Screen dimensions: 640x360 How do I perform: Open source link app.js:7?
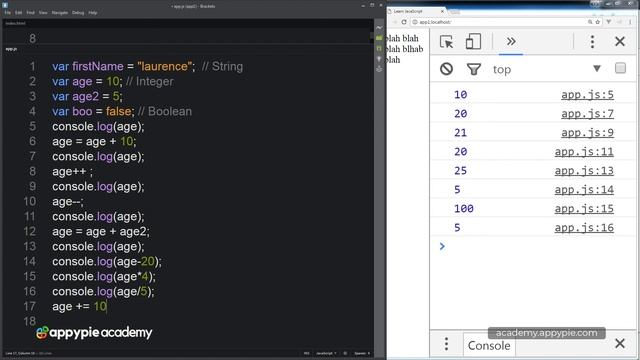click(x=587, y=113)
